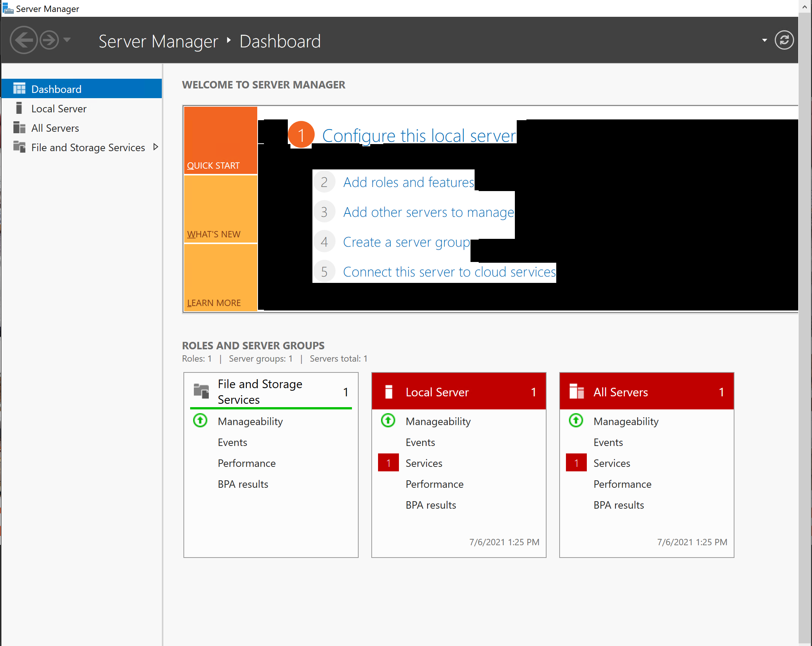Select All Servers in the sidebar
Image resolution: width=812 pixels, height=646 pixels.
[55, 128]
